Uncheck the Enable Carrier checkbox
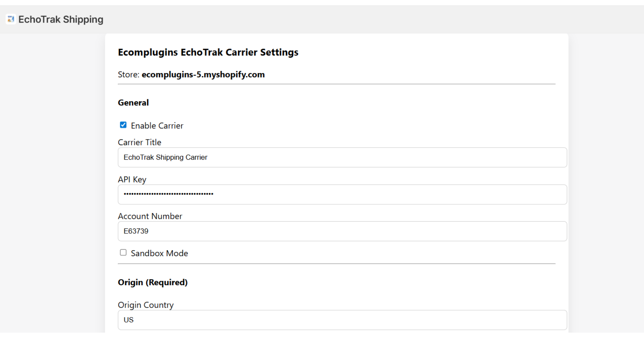The width and height of the screenshot is (644, 362). [123, 125]
